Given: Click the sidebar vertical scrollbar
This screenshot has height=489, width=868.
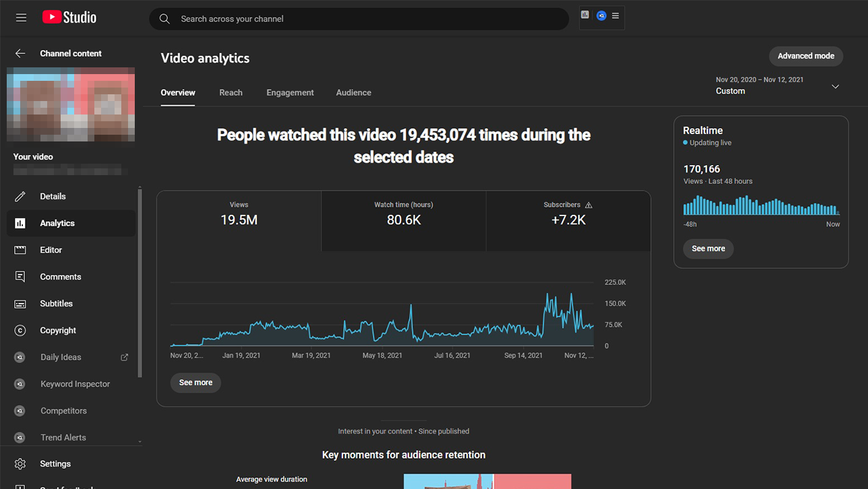Looking at the screenshot, I should (x=139, y=283).
